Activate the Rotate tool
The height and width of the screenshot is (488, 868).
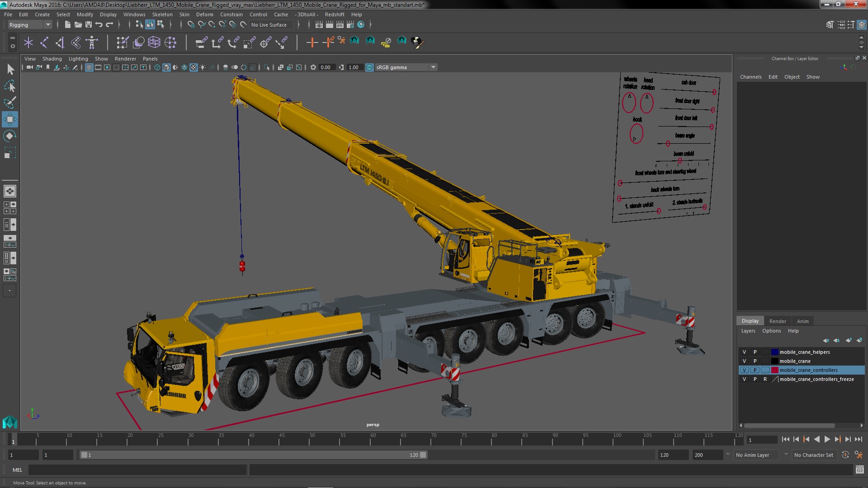click(x=9, y=136)
